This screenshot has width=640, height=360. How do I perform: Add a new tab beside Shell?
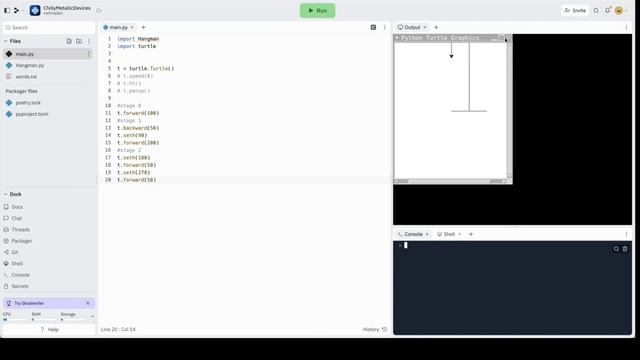coord(471,234)
